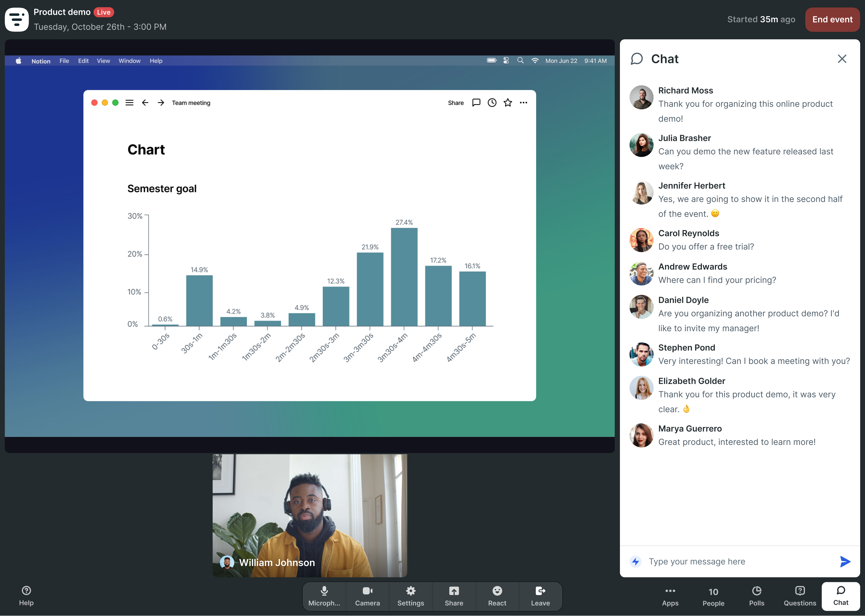The width and height of the screenshot is (865, 616).
Task: Open the Apple menu in shared screen
Action: click(18, 61)
